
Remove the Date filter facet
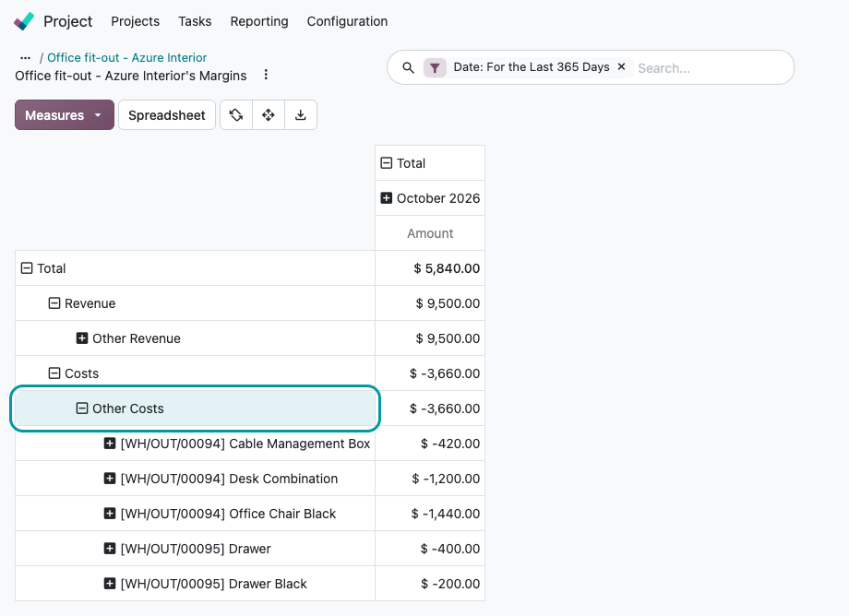(x=622, y=66)
